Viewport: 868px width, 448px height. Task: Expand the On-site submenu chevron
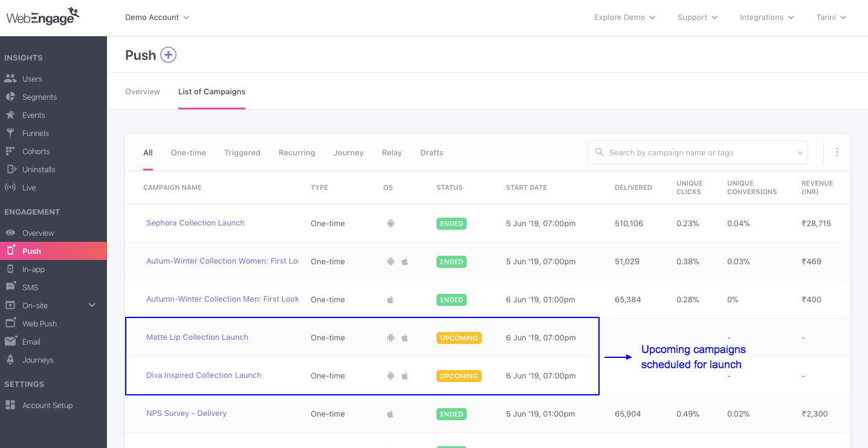click(92, 305)
